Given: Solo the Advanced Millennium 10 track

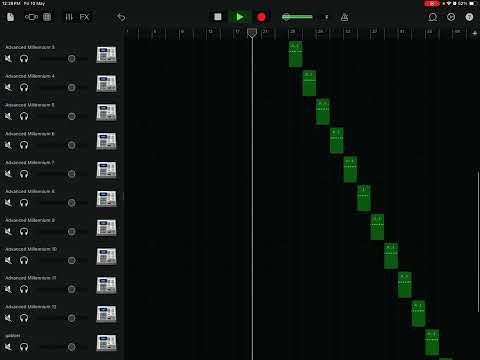Looking at the screenshot, I should 24,260.
